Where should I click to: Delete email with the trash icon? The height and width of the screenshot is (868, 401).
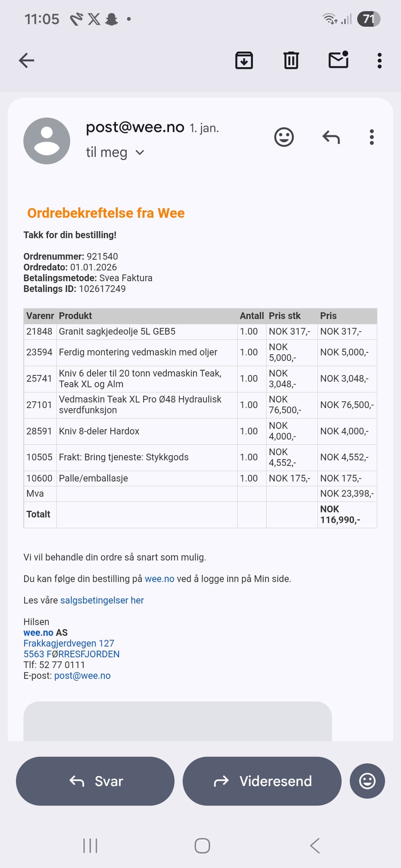[x=291, y=61]
